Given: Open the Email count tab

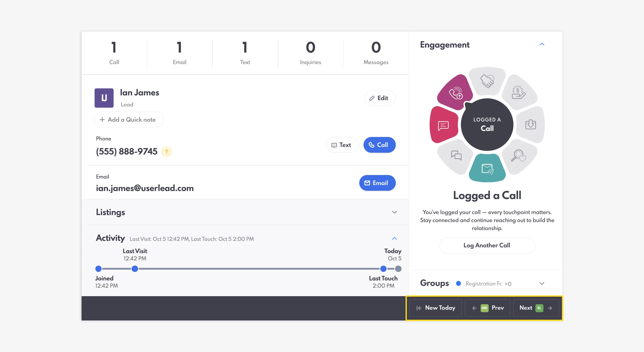Looking at the screenshot, I should (x=180, y=53).
